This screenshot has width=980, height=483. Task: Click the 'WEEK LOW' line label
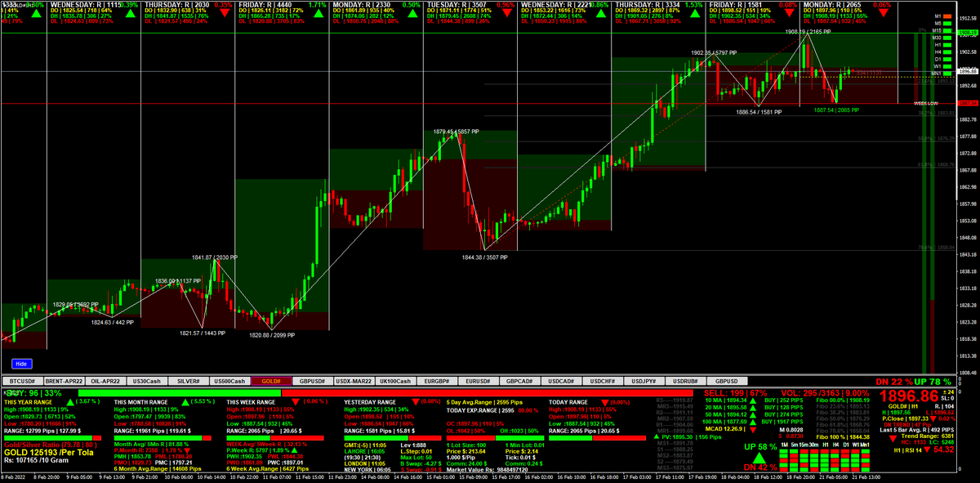point(926,103)
